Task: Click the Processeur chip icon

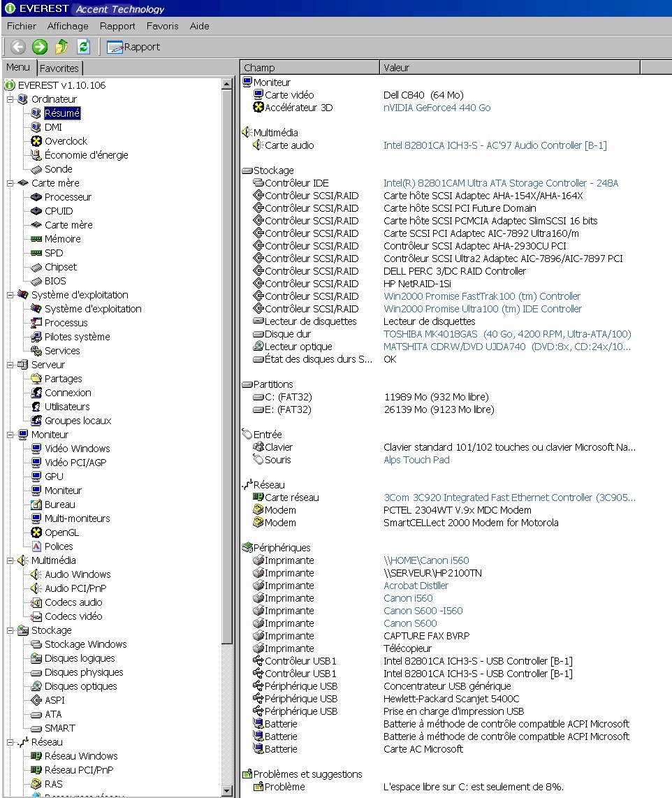Action: 36,197
